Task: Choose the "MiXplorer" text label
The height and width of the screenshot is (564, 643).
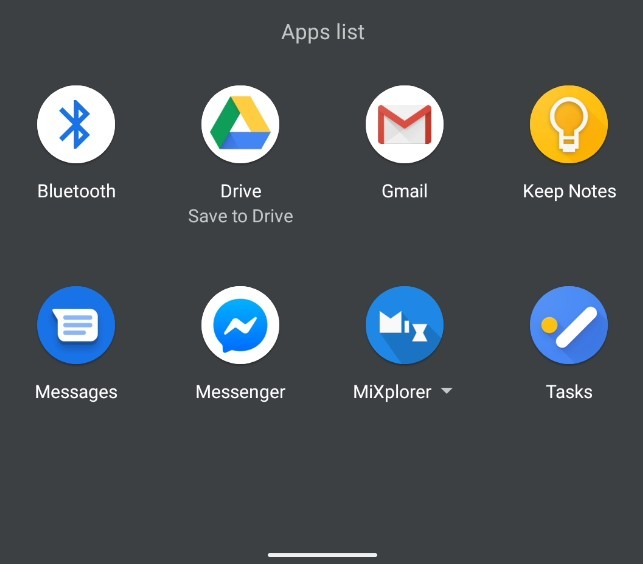Action: (x=392, y=392)
